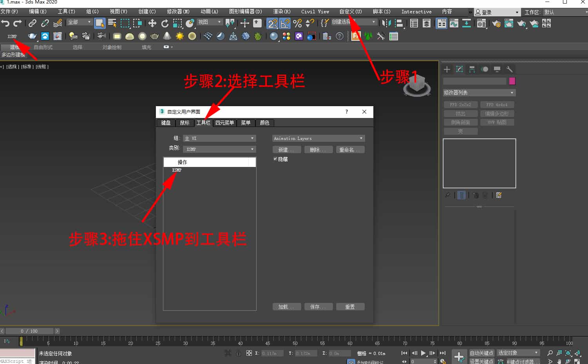Image resolution: width=588 pixels, height=364 pixels.
Task: Play the animation using the play button
Action: point(423,353)
